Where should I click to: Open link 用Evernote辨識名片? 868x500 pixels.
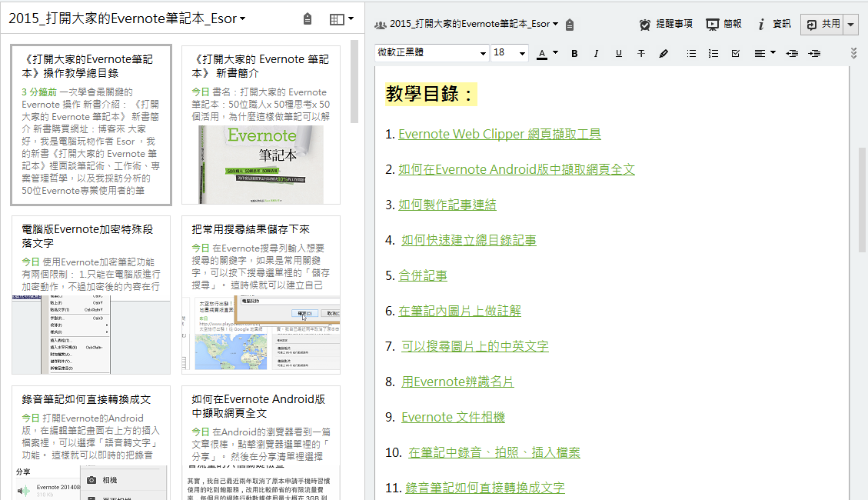[x=457, y=382]
